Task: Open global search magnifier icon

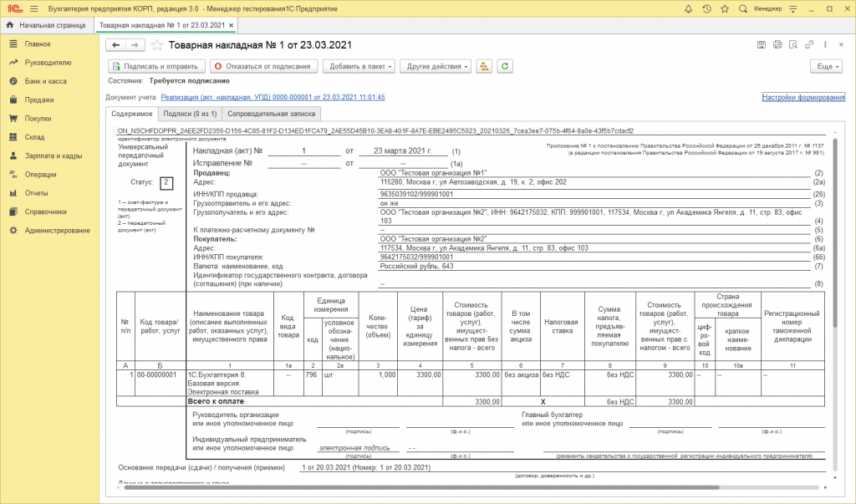Action: pos(742,8)
